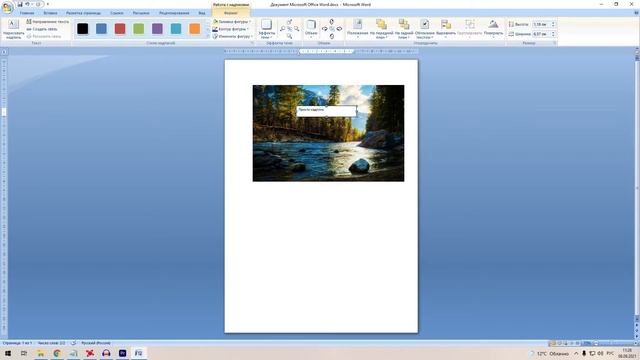Open the Рассылки (Mailings) tab
Screen dimensions: 640x360
(x=141, y=13)
